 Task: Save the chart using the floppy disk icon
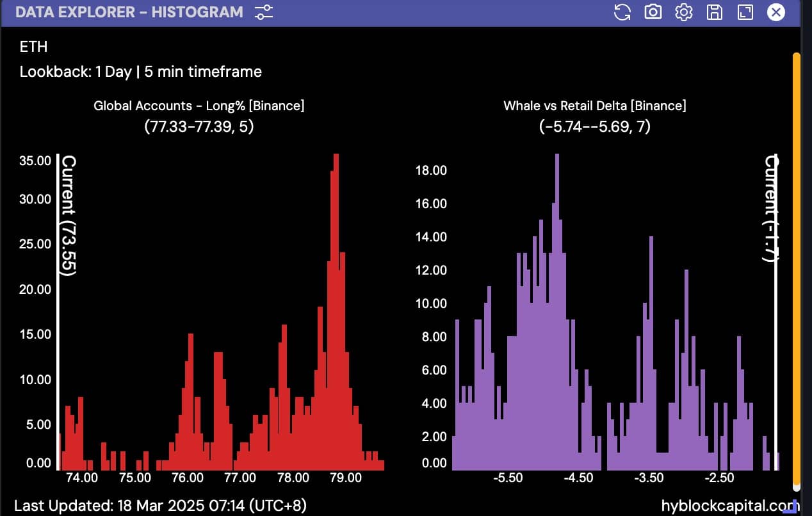(x=715, y=12)
